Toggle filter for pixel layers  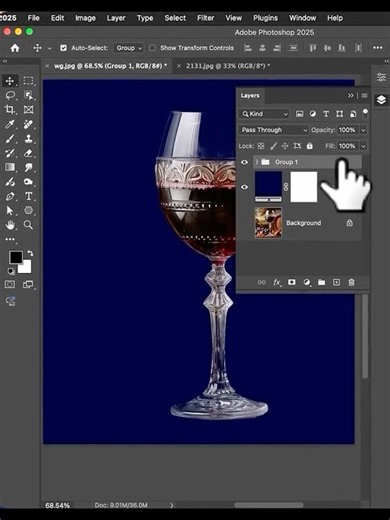coord(299,114)
